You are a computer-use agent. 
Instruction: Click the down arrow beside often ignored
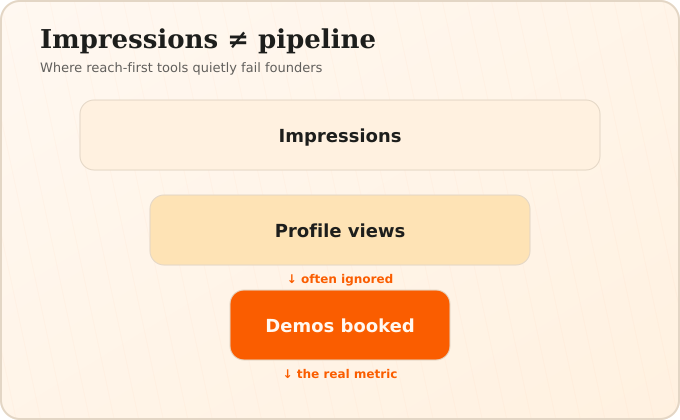(292, 279)
